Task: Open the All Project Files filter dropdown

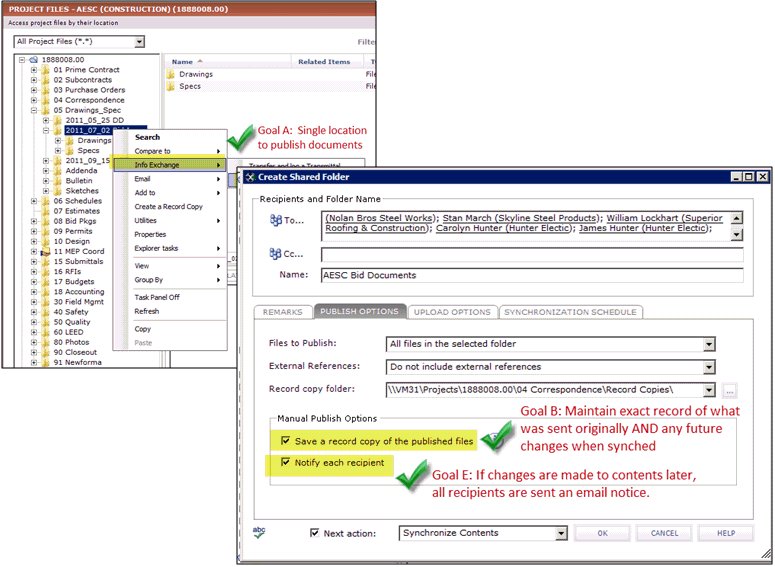Action: coord(139,42)
